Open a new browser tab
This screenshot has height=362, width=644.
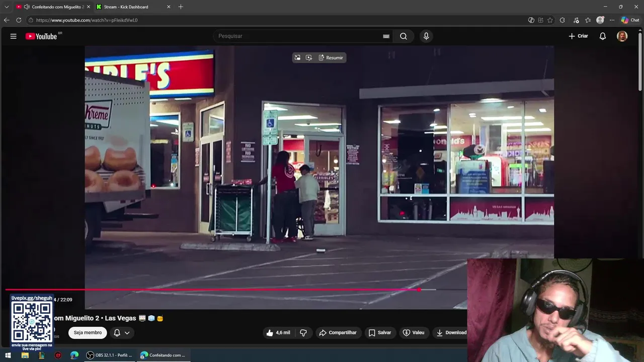pyautogui.click(x=181, y=7)
